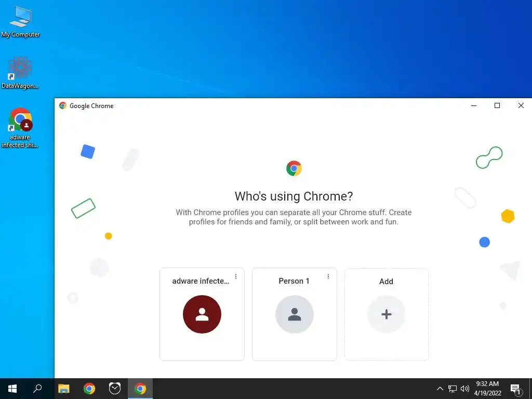
Task: Open the volume tray icon
Action: point(465,389)
